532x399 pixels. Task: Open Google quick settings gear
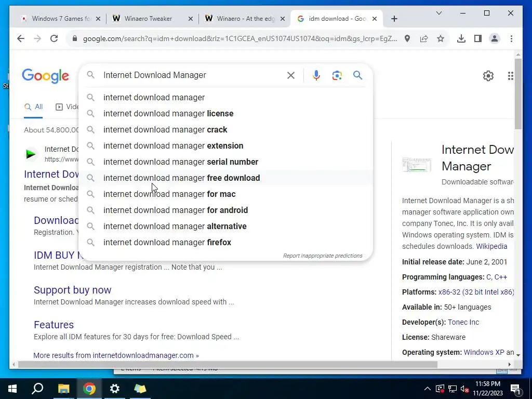488,76
